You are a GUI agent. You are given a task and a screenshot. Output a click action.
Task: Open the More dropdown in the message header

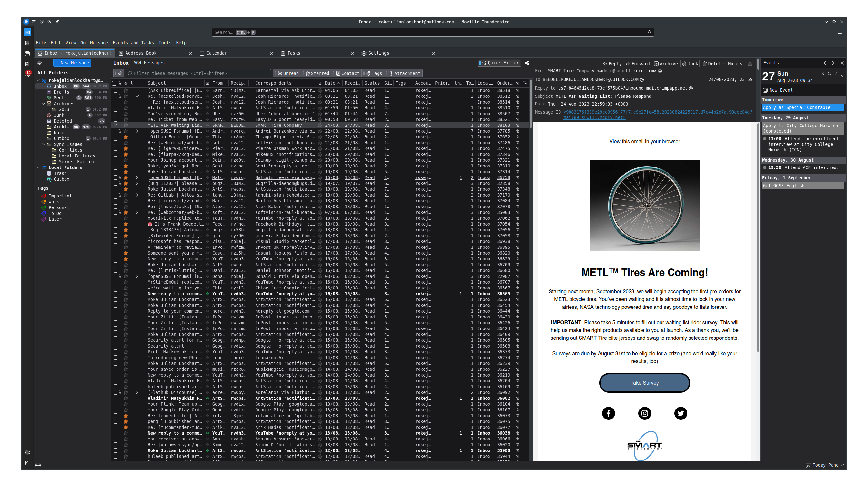coord(735,64)
